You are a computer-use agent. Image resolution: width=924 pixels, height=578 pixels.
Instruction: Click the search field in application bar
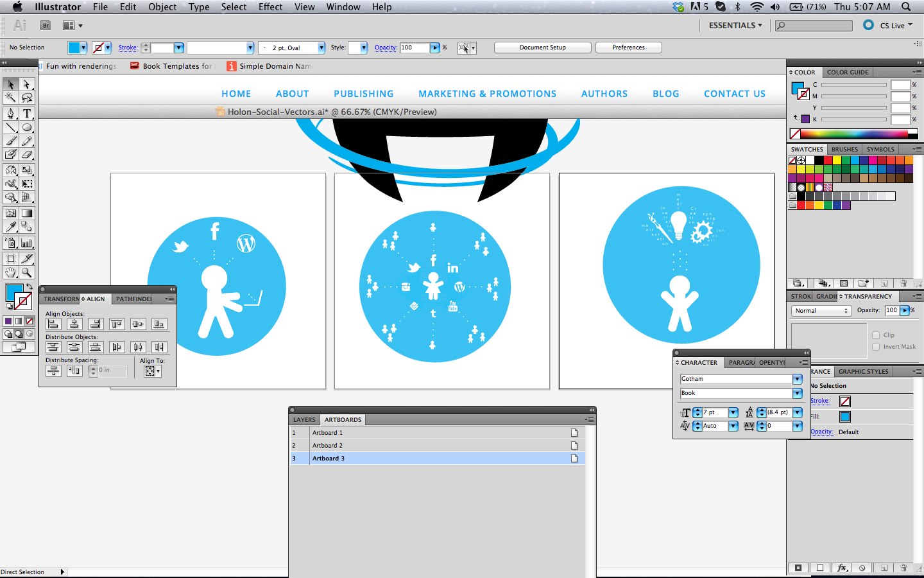814,26
